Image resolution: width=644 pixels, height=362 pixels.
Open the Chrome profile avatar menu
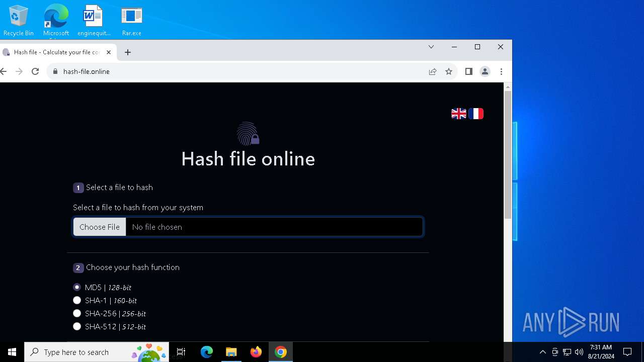point(485,71)
